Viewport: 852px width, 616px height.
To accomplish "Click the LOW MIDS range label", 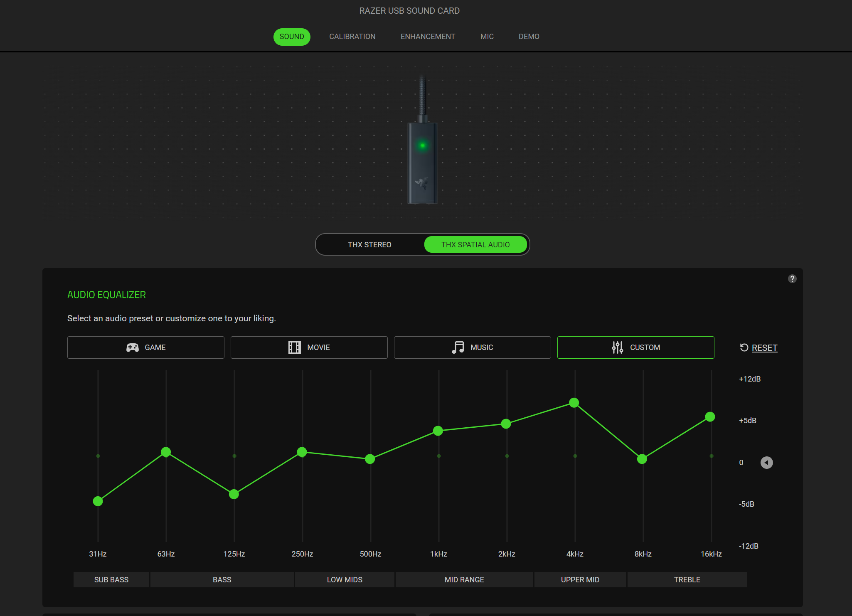I will click(x=345, y=579).
